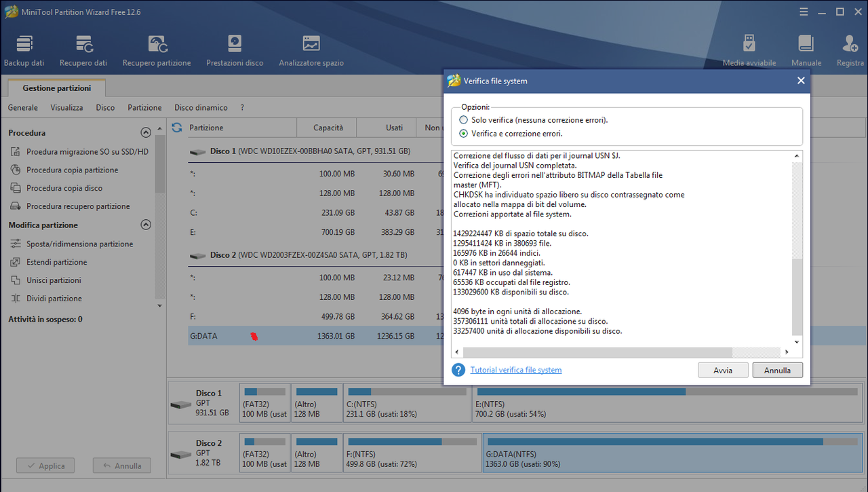This screenshot has width=868, height=492.
Task: Switch to Gestione partizioni tab
Action: click(57, 88)
